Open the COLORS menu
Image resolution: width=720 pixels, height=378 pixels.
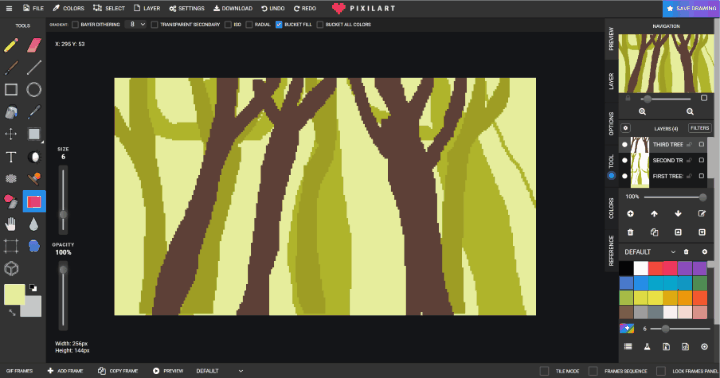pyautogui.click(x=68, y=8)
